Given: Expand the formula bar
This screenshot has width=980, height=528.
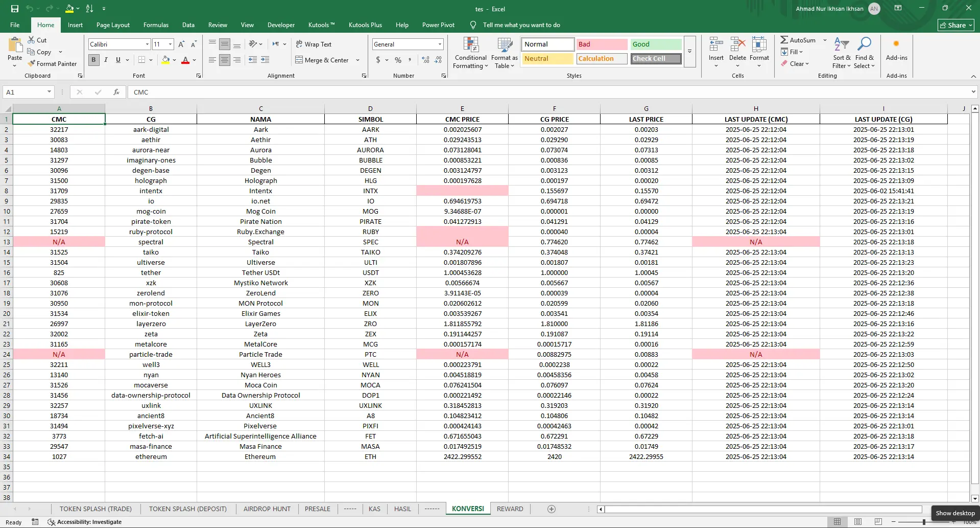Looking at the screenshot, I should pos(973,92).
